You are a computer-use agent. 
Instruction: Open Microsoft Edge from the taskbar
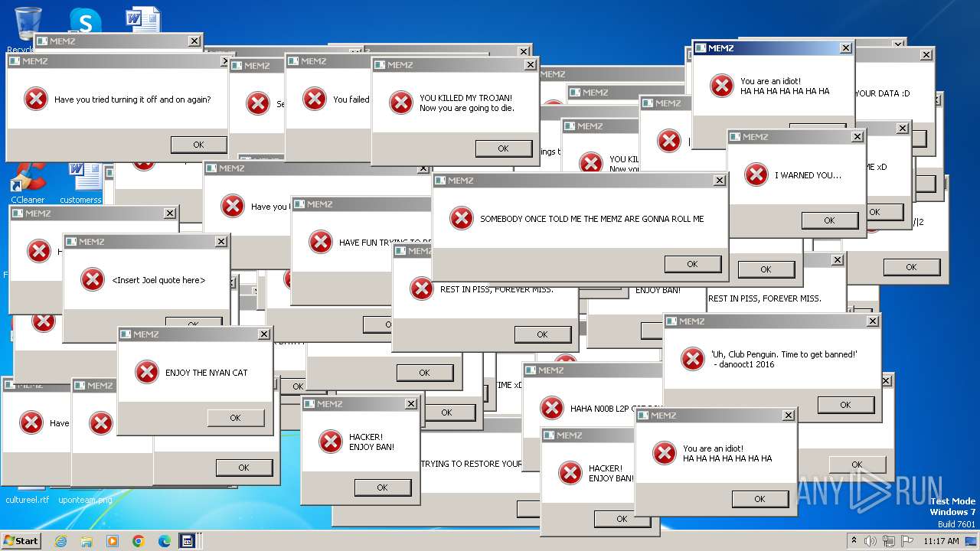(164, 541)
